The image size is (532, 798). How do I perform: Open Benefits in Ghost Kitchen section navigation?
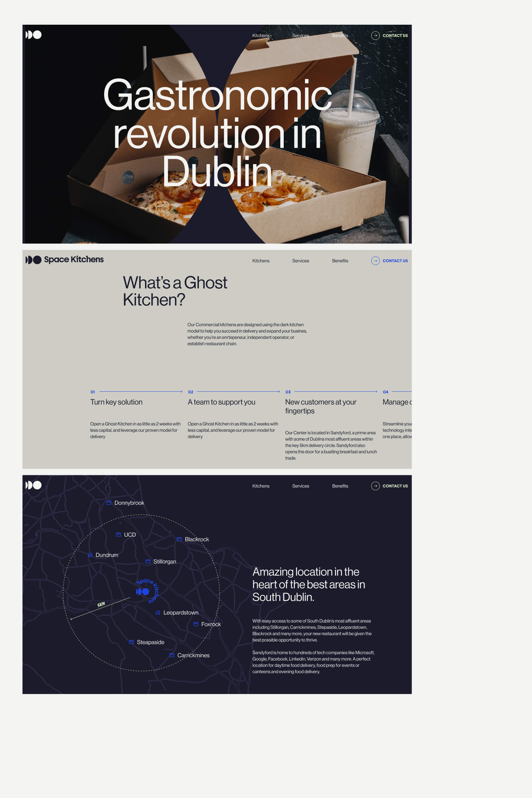click(x=340, y=261)
